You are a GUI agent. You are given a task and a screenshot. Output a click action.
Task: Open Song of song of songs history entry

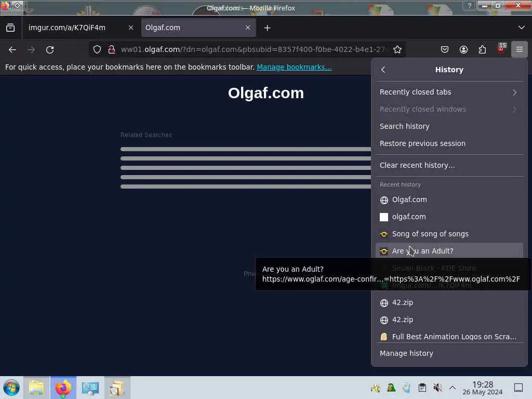[449, 234]
